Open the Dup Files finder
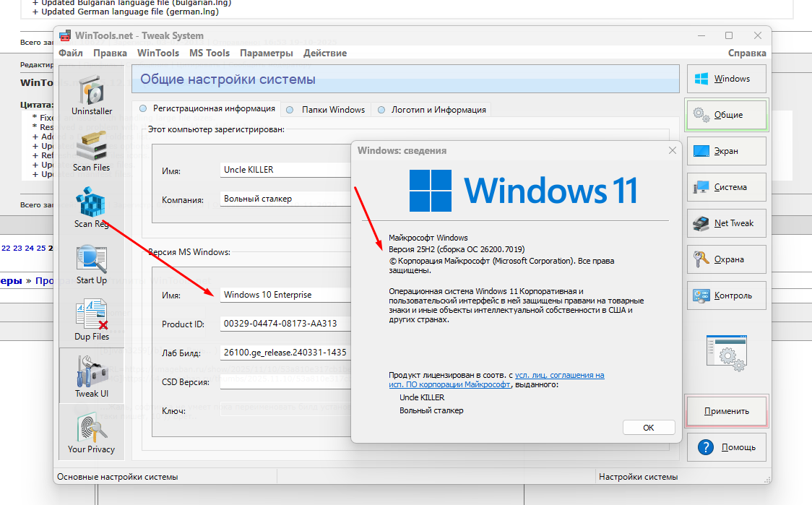 tap(92, 321)
